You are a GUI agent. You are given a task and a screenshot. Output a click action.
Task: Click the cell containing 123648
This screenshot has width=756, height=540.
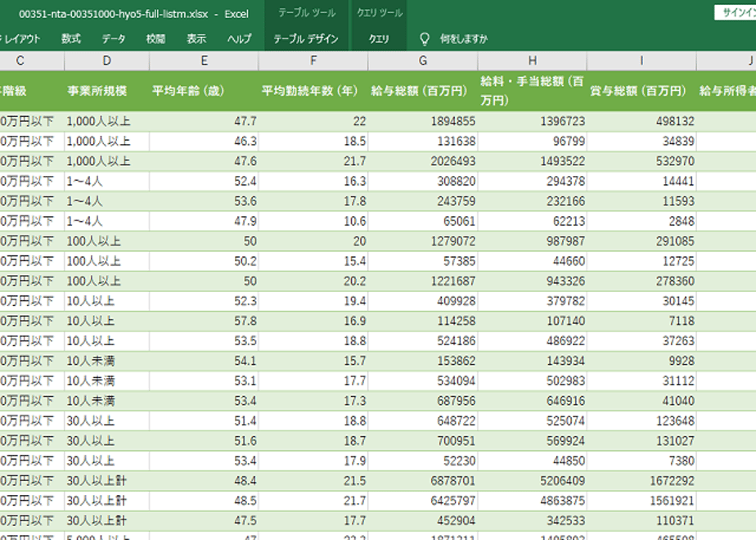pyautogui.click(x=641, y=421)
